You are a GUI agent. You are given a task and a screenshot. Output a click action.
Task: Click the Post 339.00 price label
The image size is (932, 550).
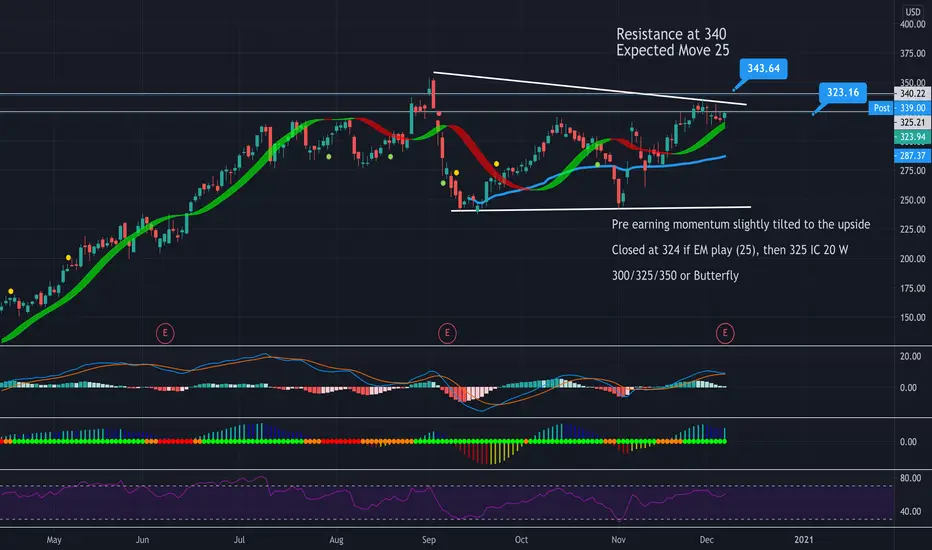900,108
